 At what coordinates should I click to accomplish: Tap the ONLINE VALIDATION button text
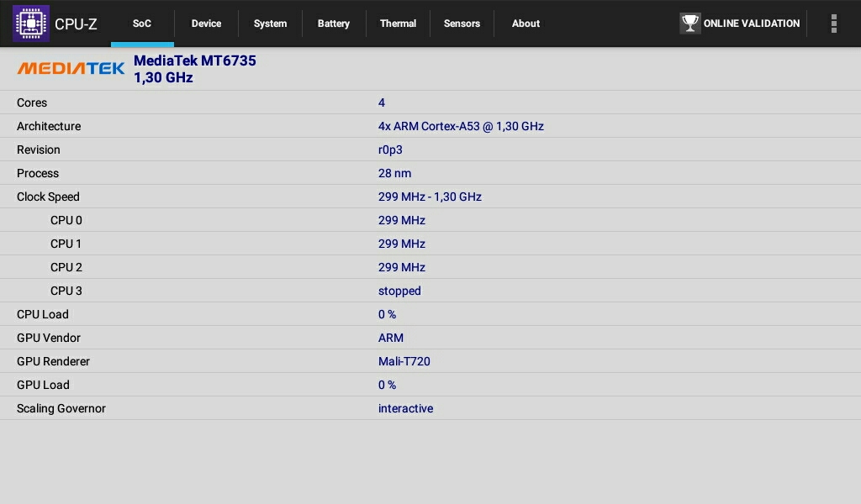(751, 24)
